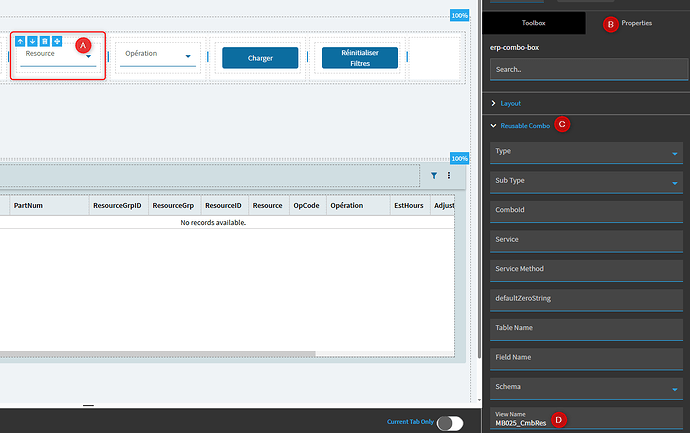
Task: Click the upper 100% width badge
Action: click(x=459, y=15)
